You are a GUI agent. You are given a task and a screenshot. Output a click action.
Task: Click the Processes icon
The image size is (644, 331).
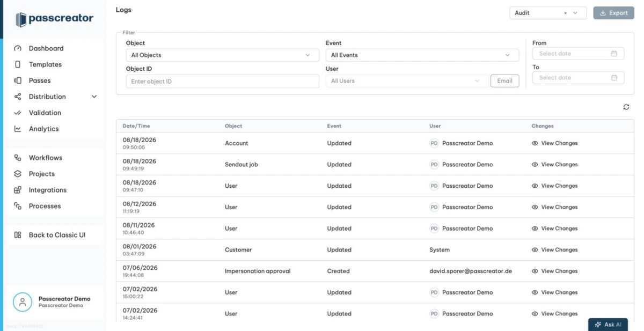pyautogui.click(x=18, y=206)
